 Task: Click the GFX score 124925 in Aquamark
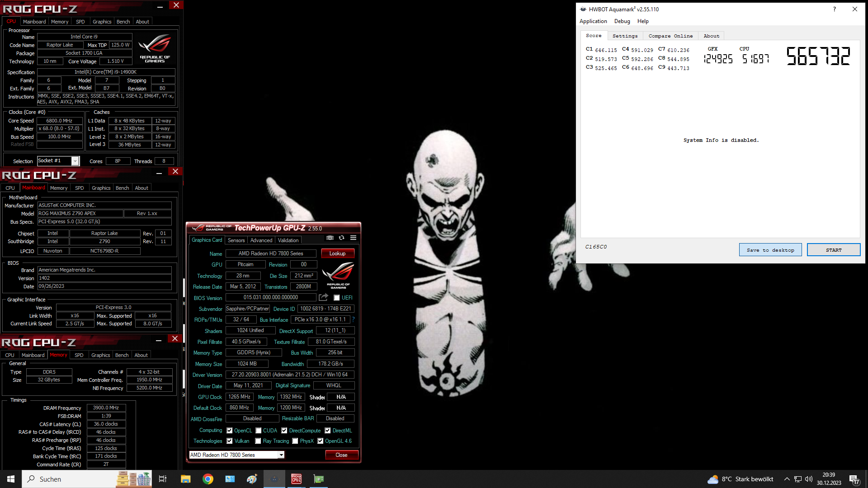click(718, 59)
